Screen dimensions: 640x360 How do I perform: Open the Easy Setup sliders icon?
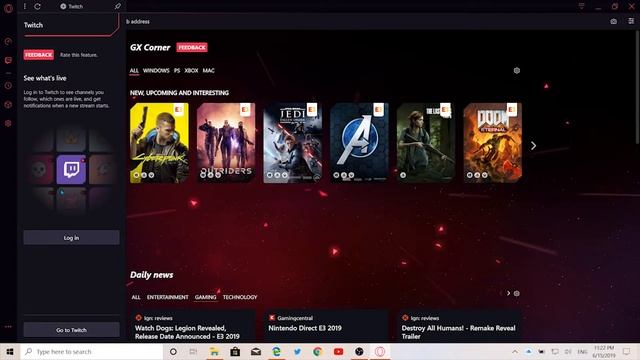click(x=631, y=21)
